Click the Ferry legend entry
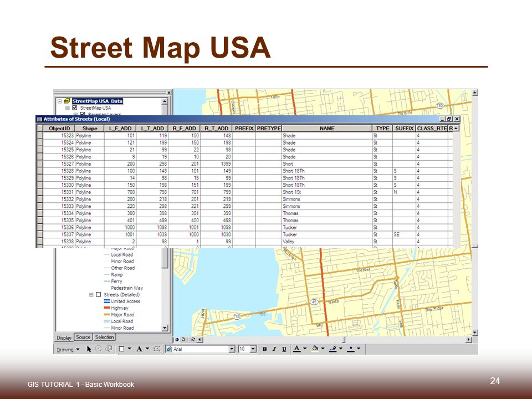The width and height of the screenshot is (532, 399). [116, 282]
